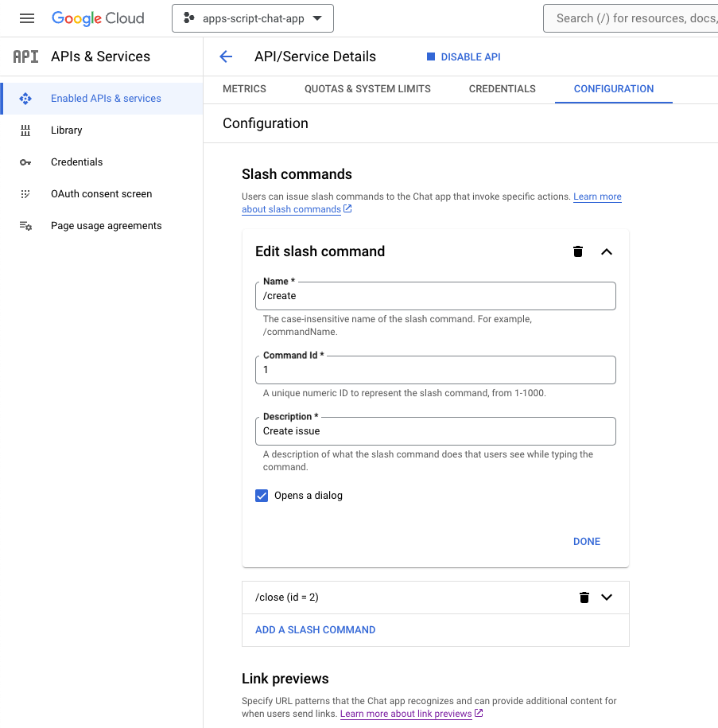
Task: Open the hamburger navigation menu
Action: point(27,18)
